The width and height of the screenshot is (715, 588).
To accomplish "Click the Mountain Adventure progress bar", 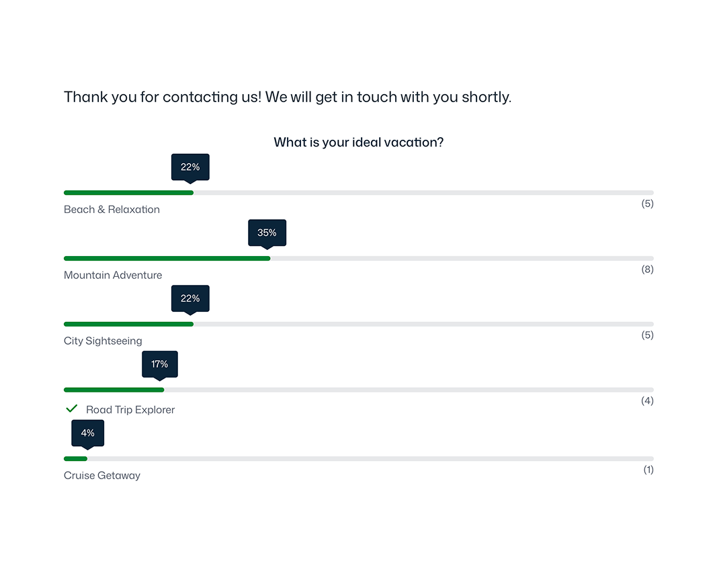I will coord(358,258).
